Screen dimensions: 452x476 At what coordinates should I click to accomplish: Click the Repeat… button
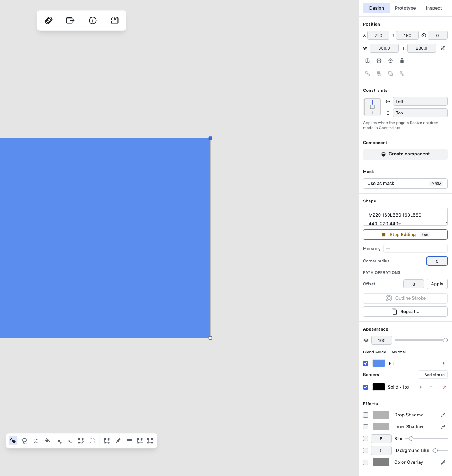[x=405, y=312]
